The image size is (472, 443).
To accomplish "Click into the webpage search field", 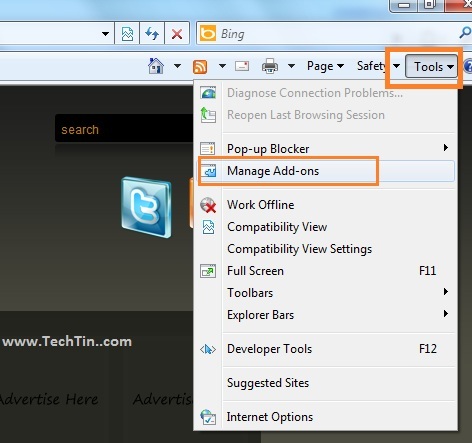I will [124, 129].
